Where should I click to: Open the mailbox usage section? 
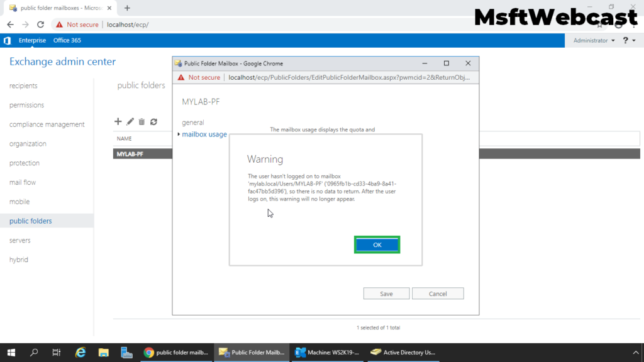(204, 134)
